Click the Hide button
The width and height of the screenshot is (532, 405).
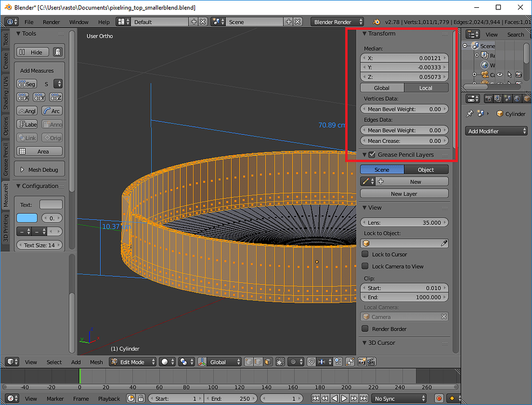[33, 52]
